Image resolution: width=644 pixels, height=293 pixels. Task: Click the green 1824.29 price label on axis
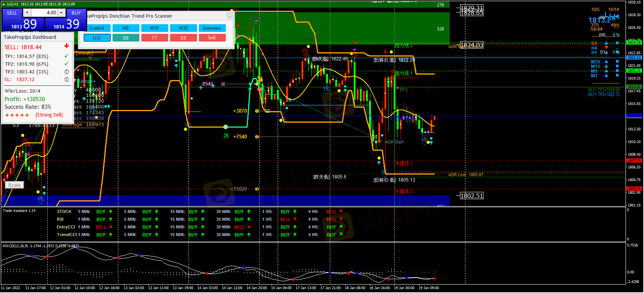point(634,43)
